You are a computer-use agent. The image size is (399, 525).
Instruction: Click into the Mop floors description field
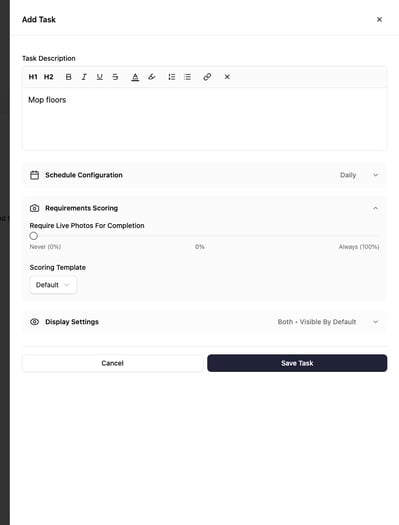click(x=205, y=119)
